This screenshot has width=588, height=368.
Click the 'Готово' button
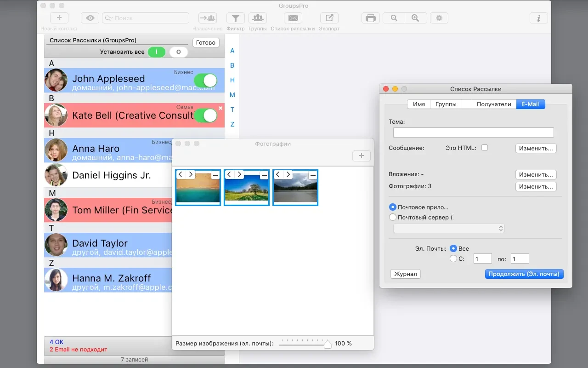(205, 42)
